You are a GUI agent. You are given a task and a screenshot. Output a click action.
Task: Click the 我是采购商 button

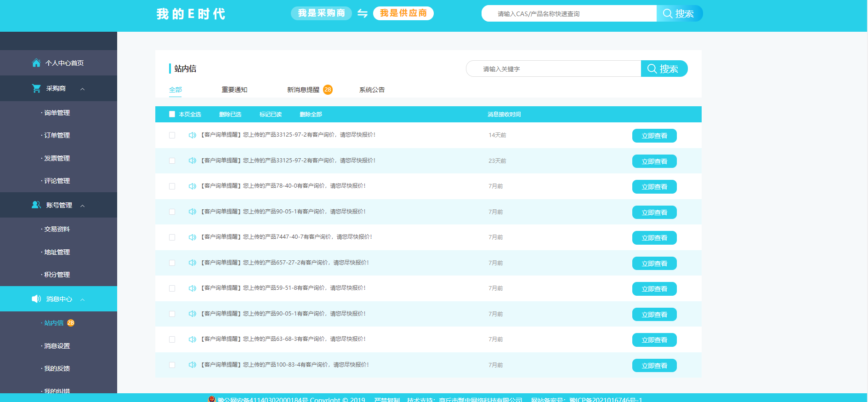(321, 13)
